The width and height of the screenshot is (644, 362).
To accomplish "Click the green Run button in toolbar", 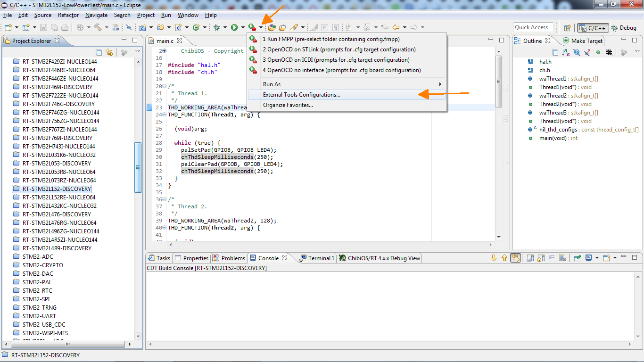I will coord(234,28).
